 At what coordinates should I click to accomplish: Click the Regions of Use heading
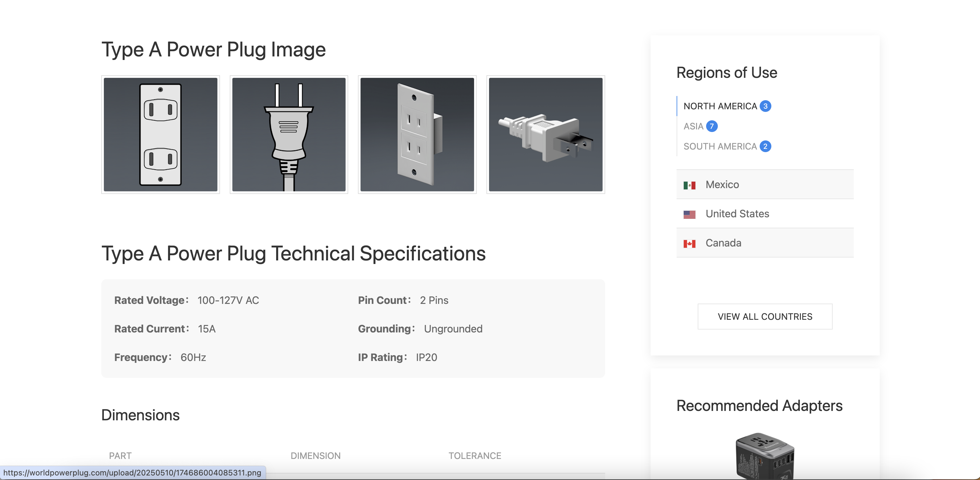(x=727, y=73)
